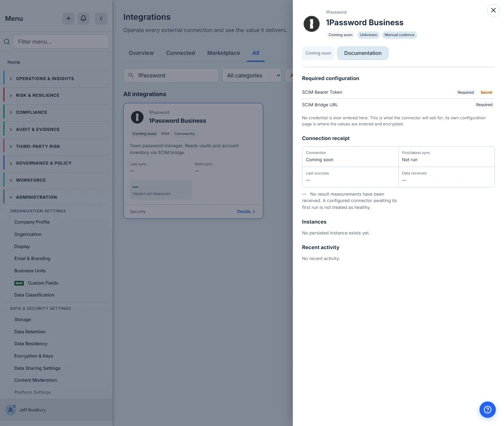Click the integrations search field with 1Password

pyautogui.click(x=171, y=75)
